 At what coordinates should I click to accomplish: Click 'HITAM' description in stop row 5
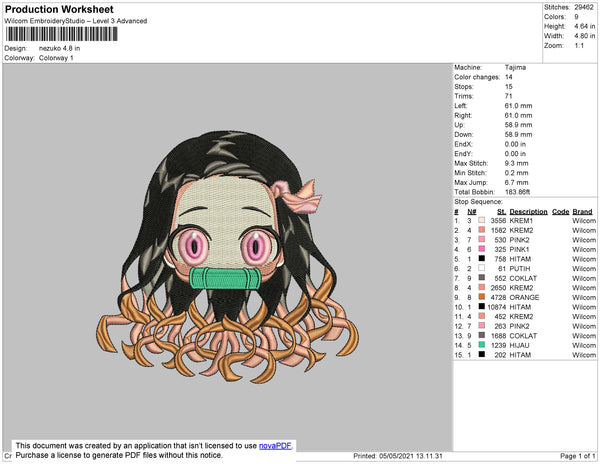coord(520,259)
